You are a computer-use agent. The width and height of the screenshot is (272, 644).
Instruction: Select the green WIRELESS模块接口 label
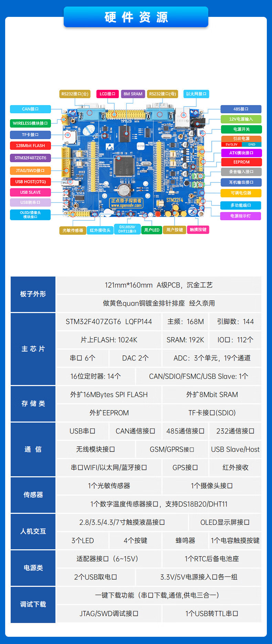tap(30, 123)
